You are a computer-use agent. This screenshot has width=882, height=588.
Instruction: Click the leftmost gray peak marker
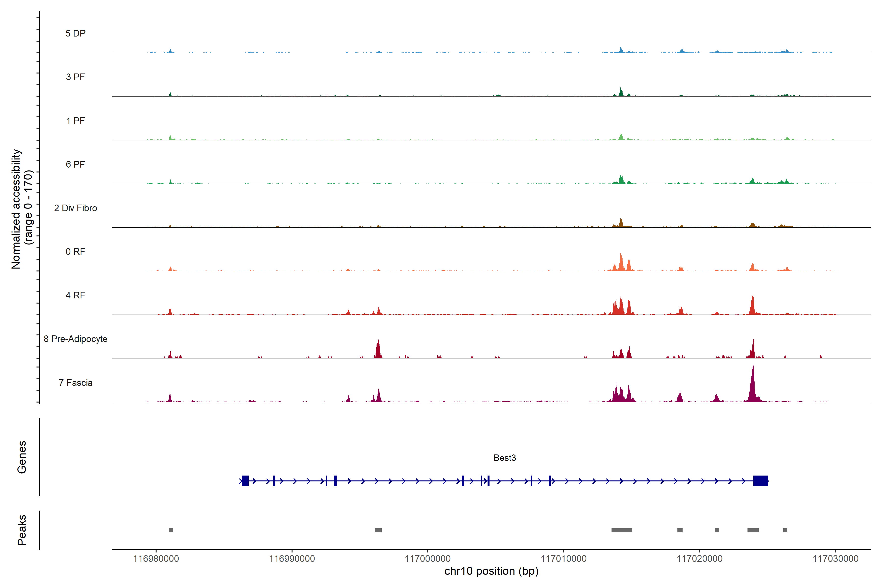171,530
